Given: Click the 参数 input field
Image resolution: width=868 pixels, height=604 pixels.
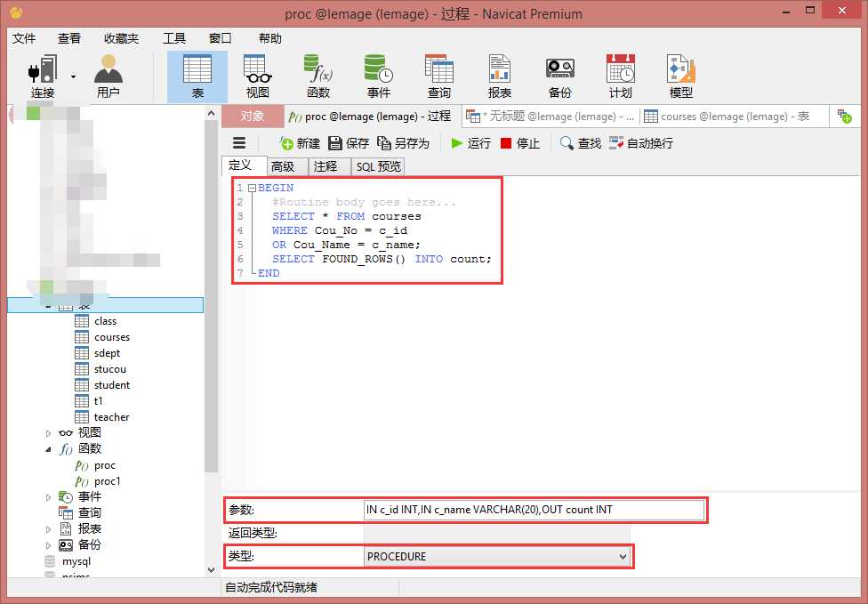Looking at the screenshot, I should [534, 510].
